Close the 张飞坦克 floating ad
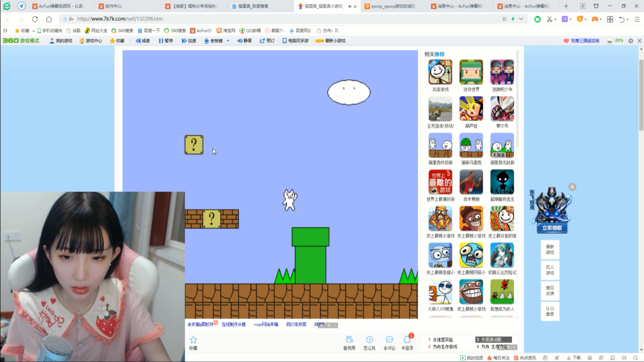 pyautogui.click(x=572, y=187)
